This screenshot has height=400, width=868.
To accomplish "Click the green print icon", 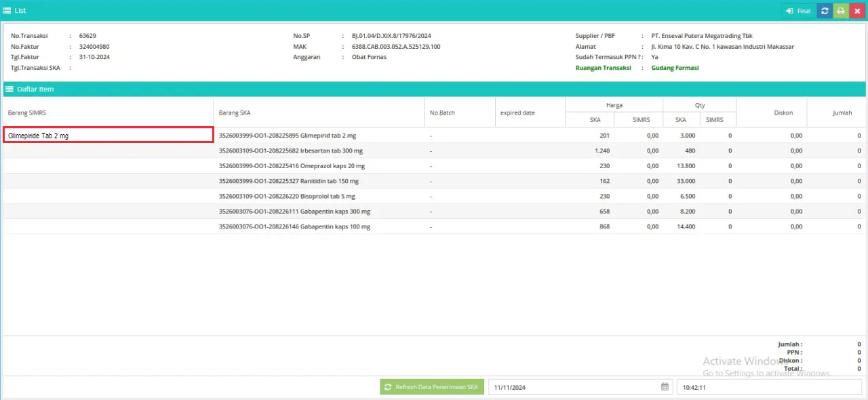I will (841, 11).
